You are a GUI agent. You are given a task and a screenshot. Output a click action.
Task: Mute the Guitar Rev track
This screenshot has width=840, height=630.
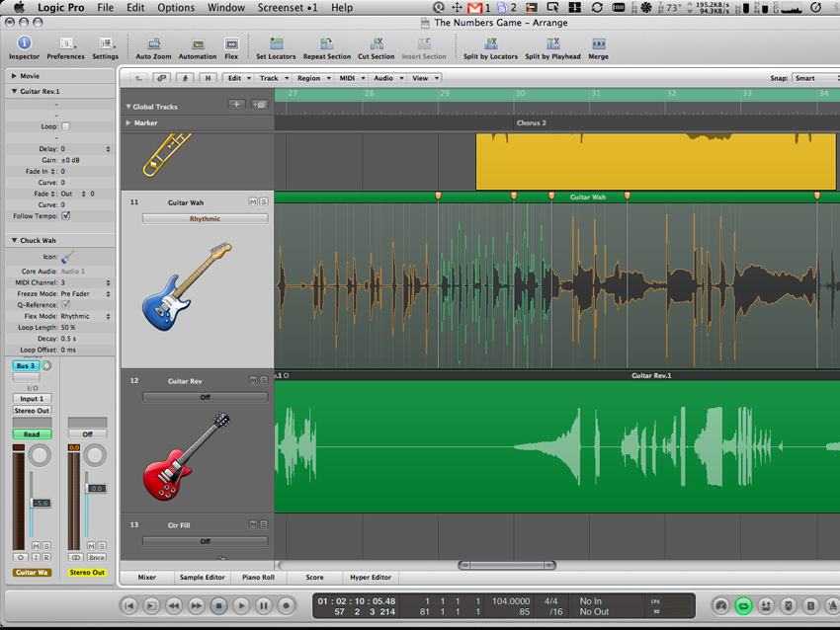point(253,380)
